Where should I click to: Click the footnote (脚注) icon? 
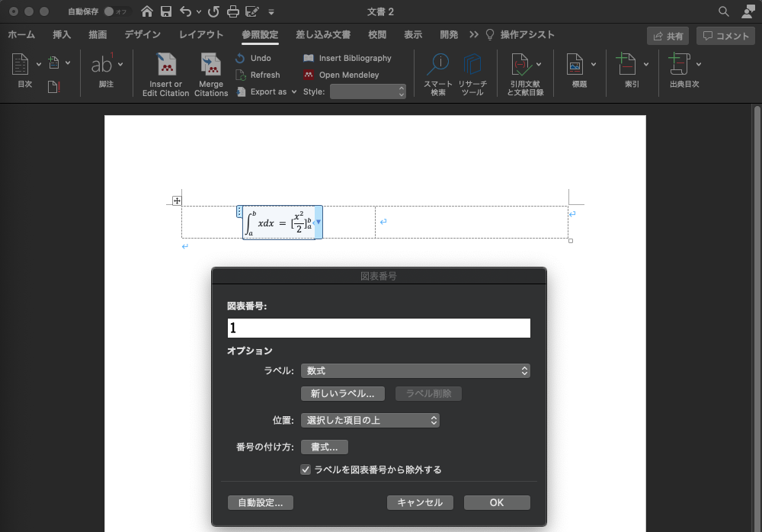click(x=101, y=65)
